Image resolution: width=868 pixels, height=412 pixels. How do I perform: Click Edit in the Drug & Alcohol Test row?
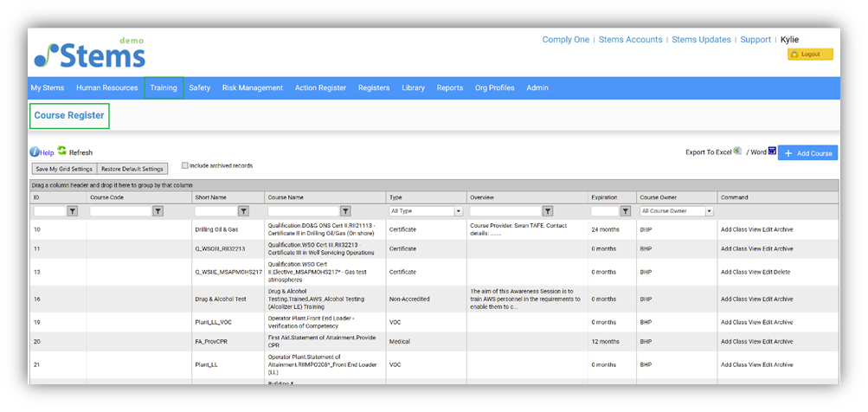(768, 299)
